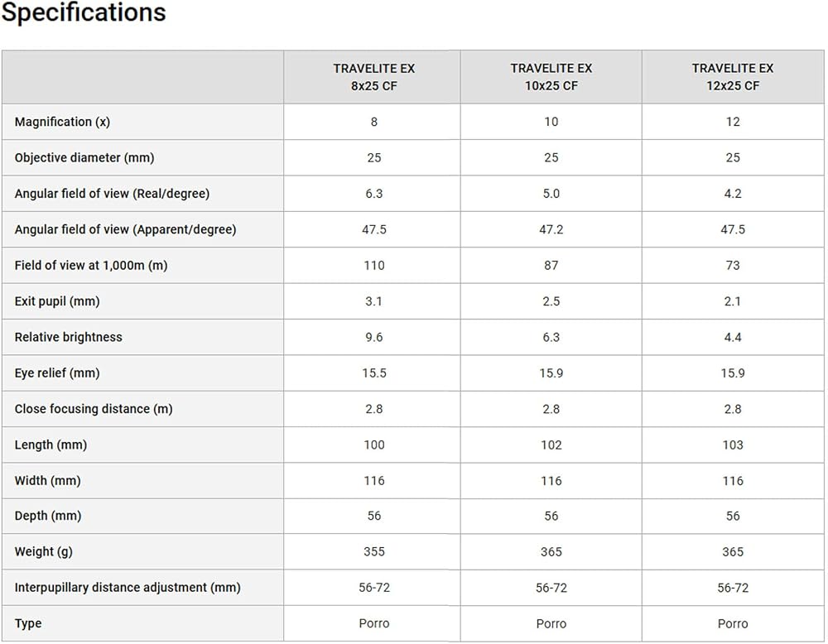Click the Interpupillary distance adjustment (mm) label
The height and width of the screenshot is (644, 828).
pos(128,588)
